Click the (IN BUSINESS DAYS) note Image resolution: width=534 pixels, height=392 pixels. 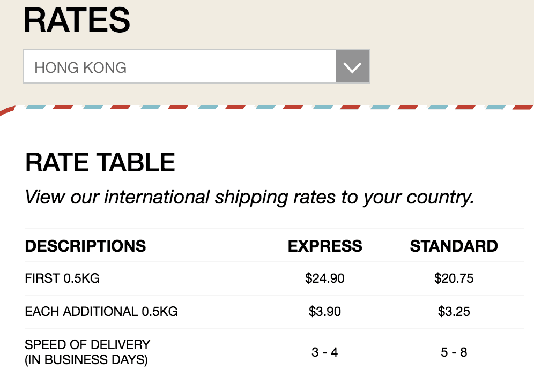click(x=86, y=359)
